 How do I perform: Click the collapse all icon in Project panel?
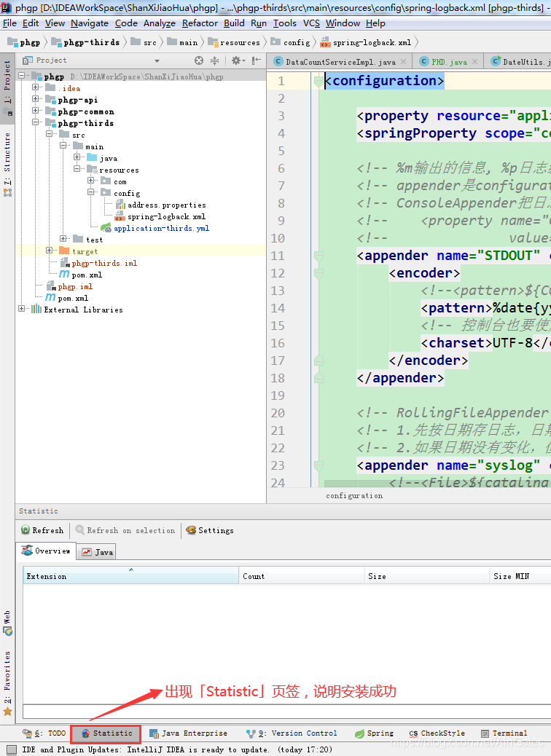(x=215, y=60)
